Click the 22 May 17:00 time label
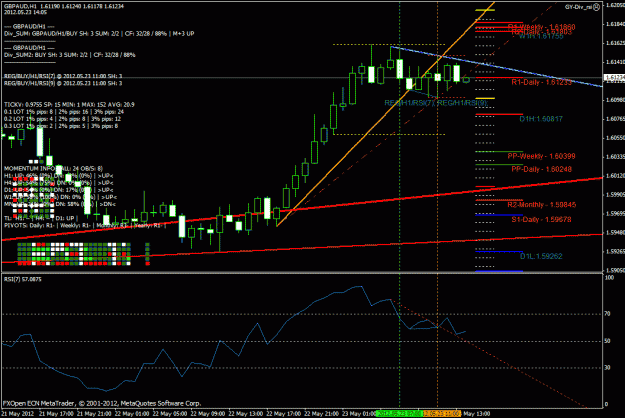 [284, 414]
